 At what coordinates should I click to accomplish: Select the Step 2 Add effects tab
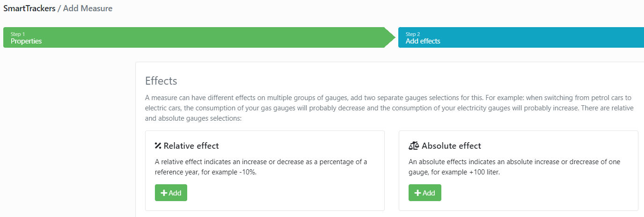[x=521, y=37]
